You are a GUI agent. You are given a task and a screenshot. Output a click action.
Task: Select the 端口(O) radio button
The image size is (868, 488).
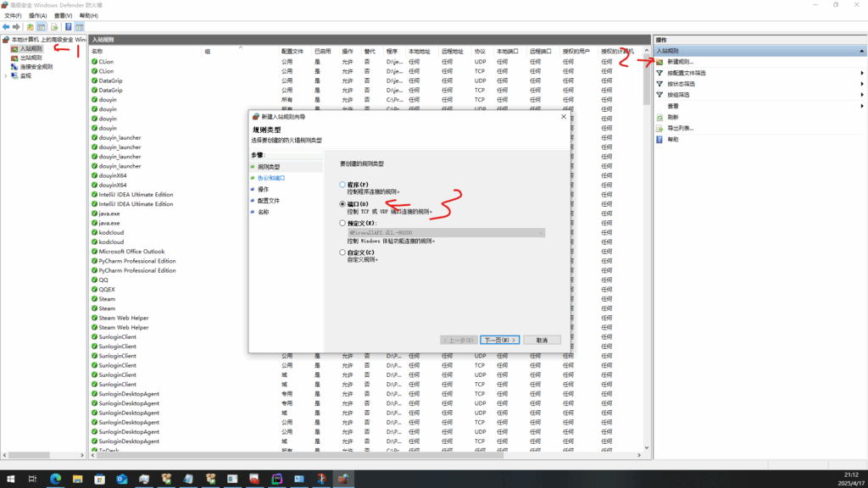click(x=342, y=204)
